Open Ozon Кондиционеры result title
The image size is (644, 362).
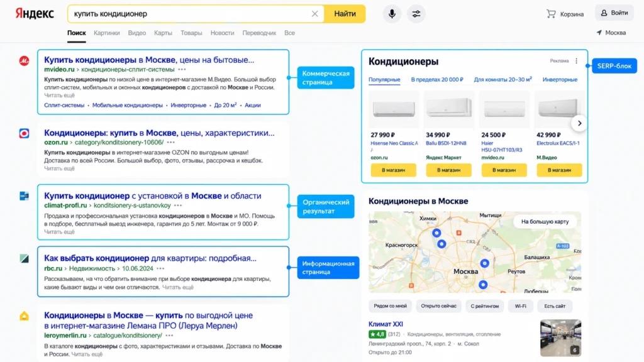159,133
